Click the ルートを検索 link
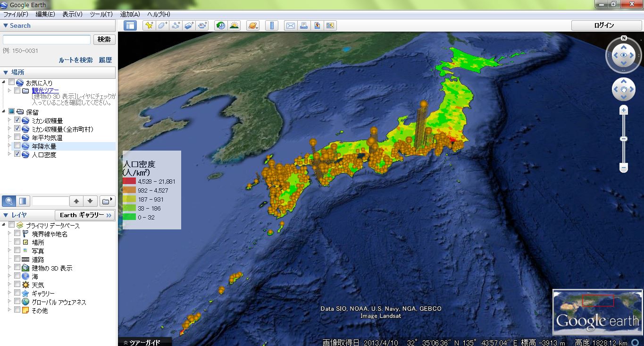The image size is (644, 346). [75, 60]
